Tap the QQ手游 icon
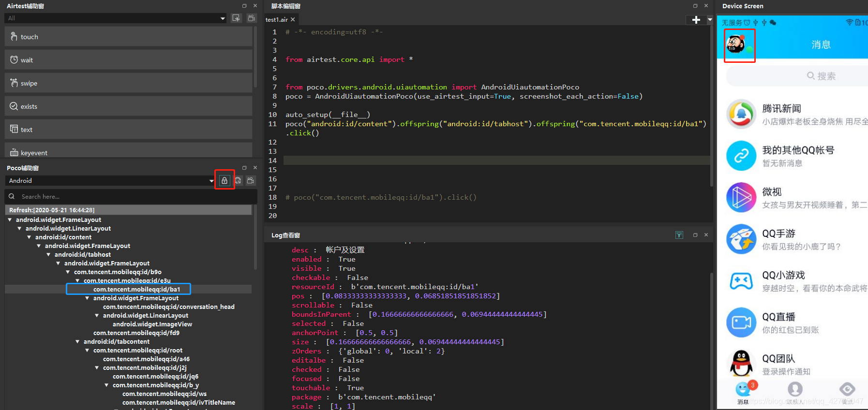Image resolution: width=868 pixels, height=410 pixels. tap(741, 239)
